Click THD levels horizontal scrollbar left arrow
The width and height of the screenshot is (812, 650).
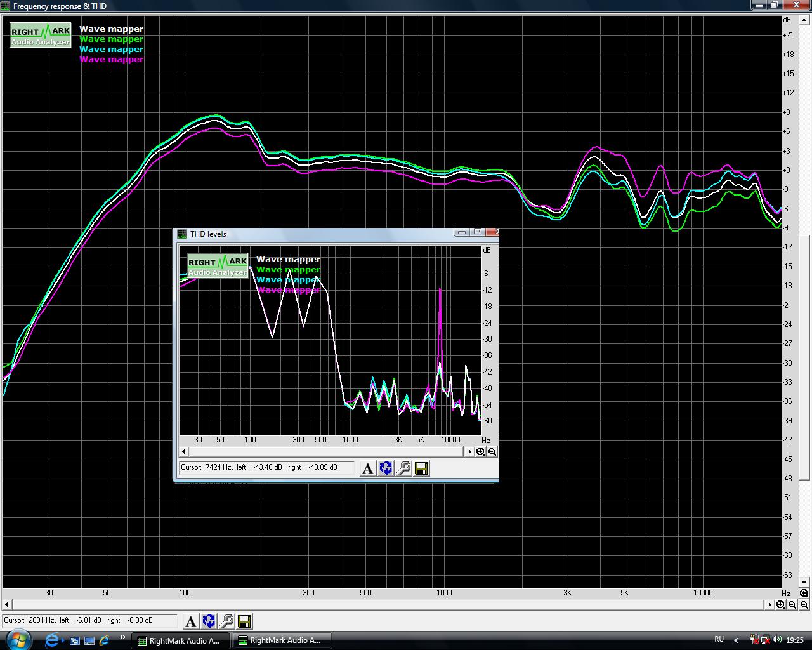coord(184,452)
